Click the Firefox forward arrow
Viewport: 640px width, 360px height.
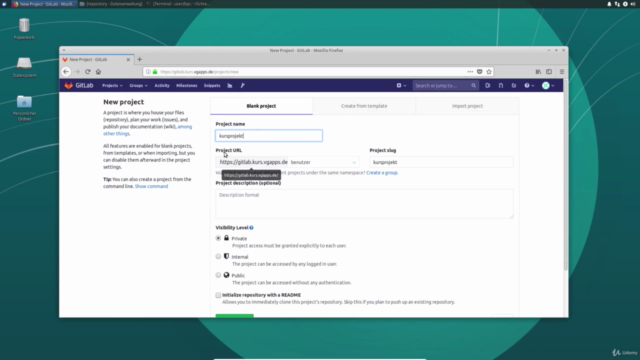click(77, 71)
